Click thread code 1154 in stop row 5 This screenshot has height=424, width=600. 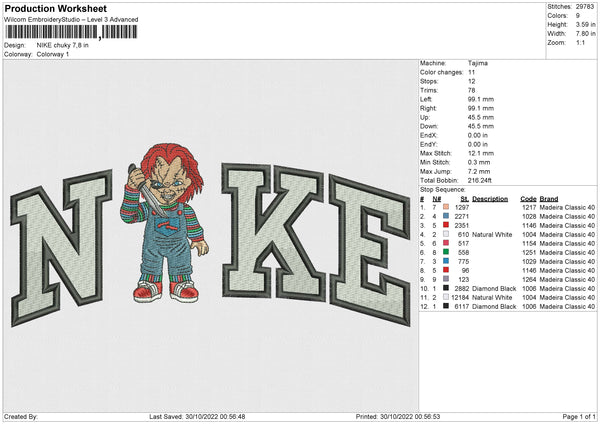[x=529, y=243]
